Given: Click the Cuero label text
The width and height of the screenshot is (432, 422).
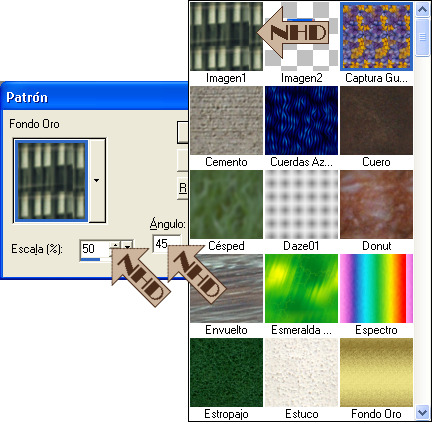Looking at the screenshot, I should point(376,162).
